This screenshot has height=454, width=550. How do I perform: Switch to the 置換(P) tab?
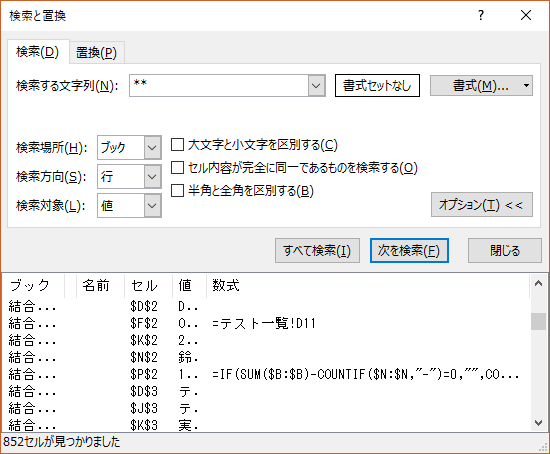(x=96, y=53)
